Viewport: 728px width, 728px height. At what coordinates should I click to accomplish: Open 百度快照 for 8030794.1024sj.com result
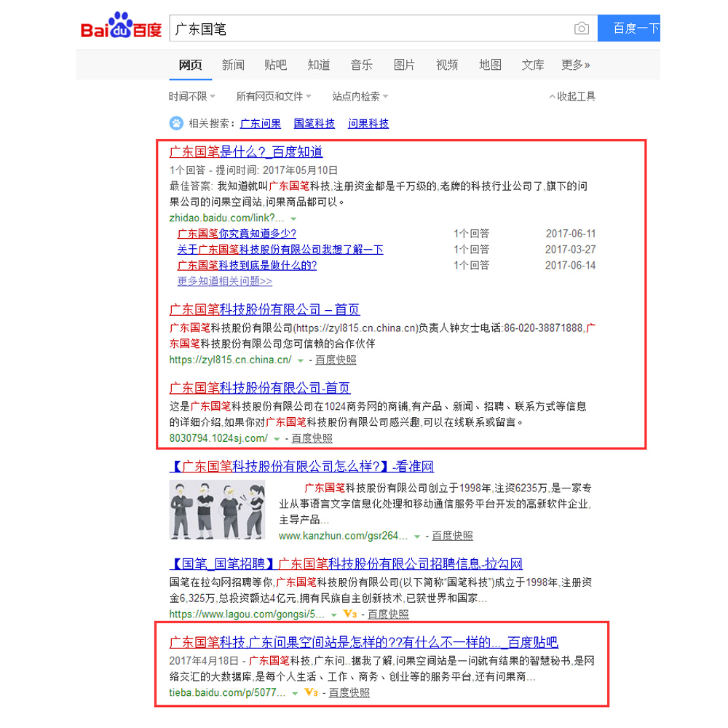click(312, 438)
